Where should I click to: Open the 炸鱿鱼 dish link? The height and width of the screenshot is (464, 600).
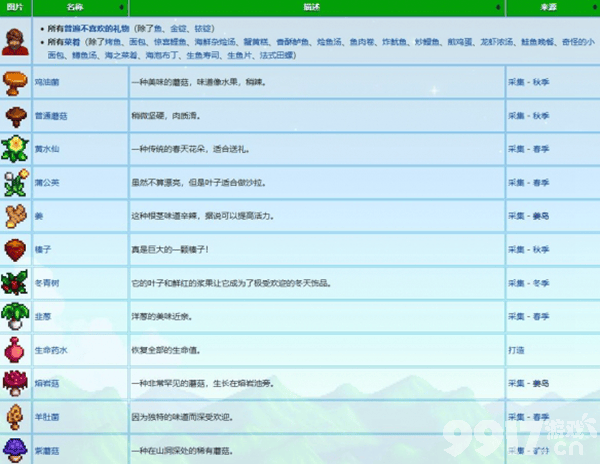click(395, 42)
